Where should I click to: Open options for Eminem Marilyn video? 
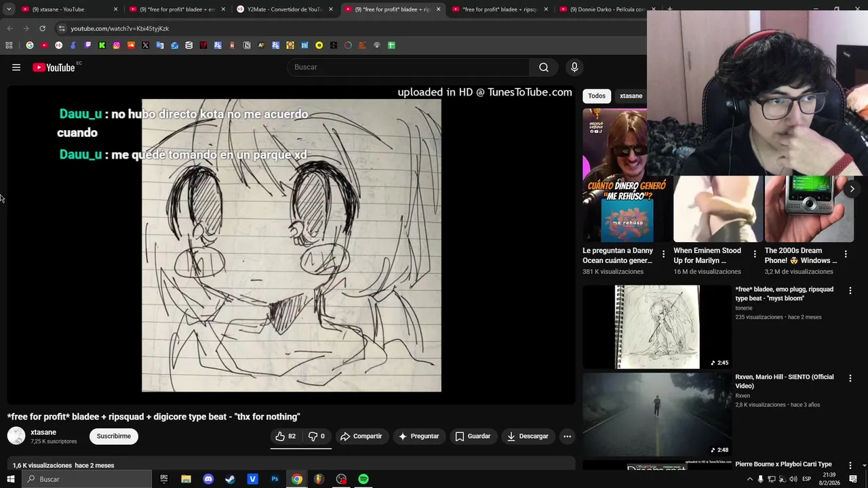point(755,254)
